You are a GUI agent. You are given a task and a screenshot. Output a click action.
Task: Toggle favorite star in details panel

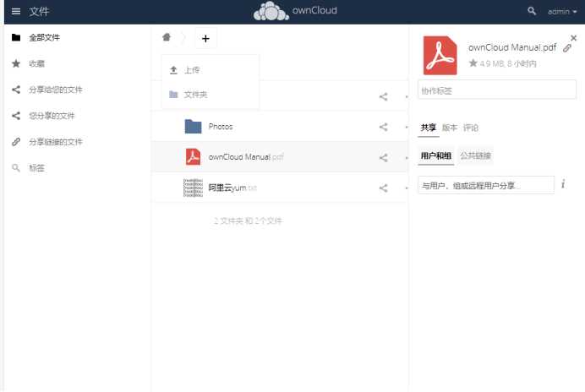point(473,63)
